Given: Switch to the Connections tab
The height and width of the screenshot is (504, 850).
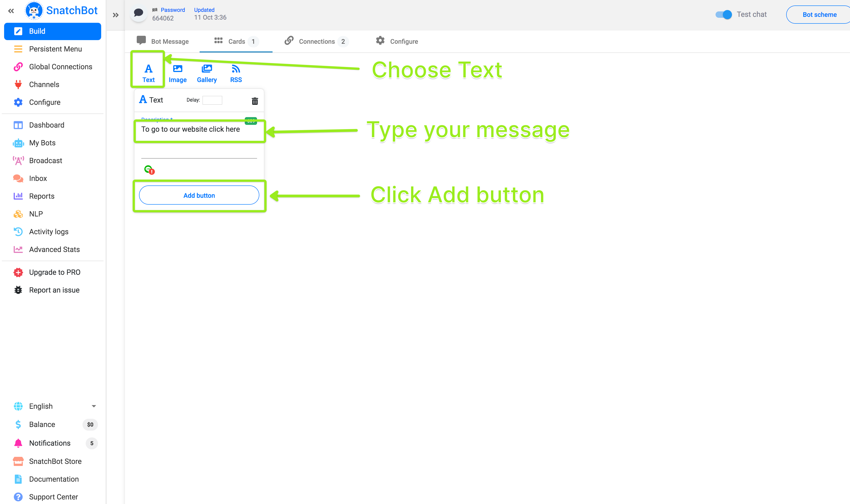Looking at the screenshot, I should click(x=316, y=41).
